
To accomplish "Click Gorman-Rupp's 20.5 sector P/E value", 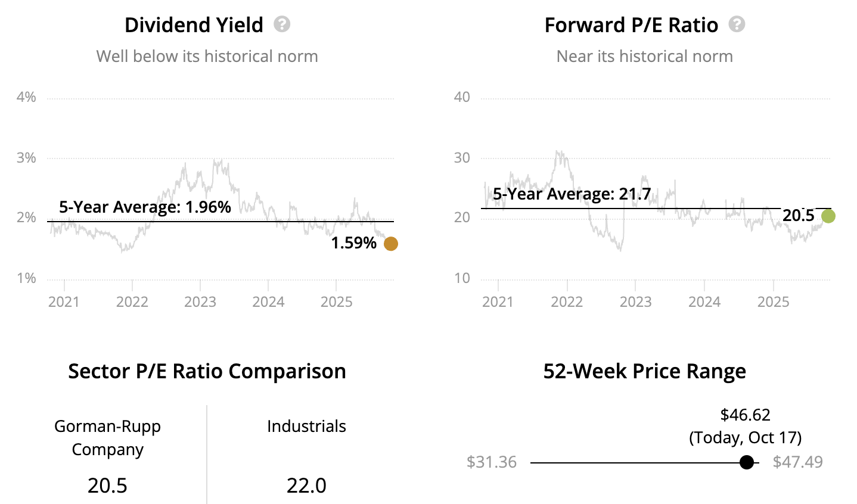I will coord(107,486).
